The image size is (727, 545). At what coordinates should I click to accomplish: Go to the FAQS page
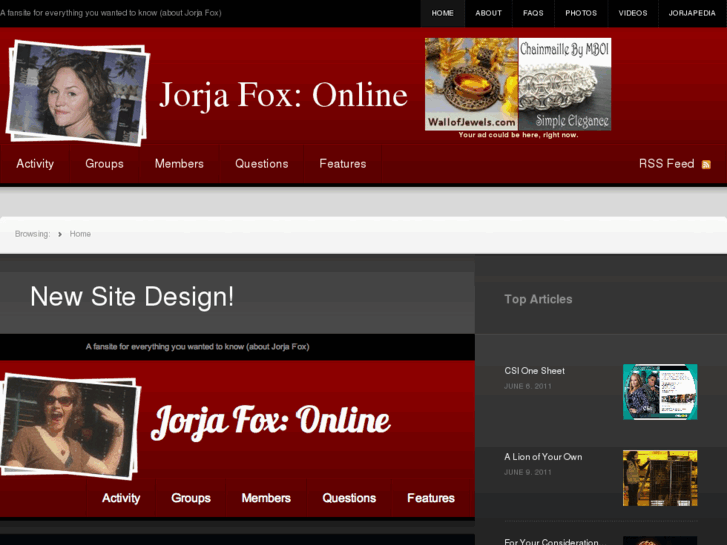point(533,13)
